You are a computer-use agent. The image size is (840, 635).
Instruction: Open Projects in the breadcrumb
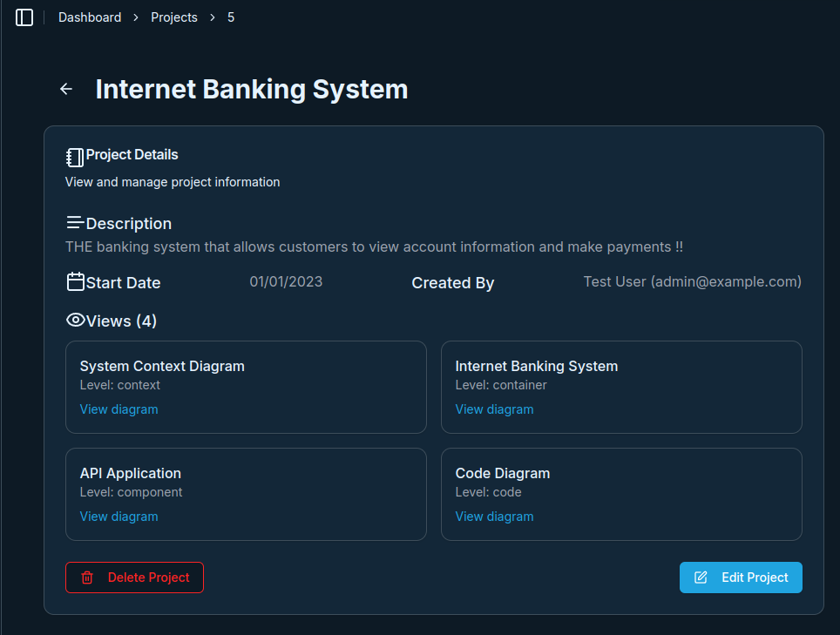coord(174,17)
